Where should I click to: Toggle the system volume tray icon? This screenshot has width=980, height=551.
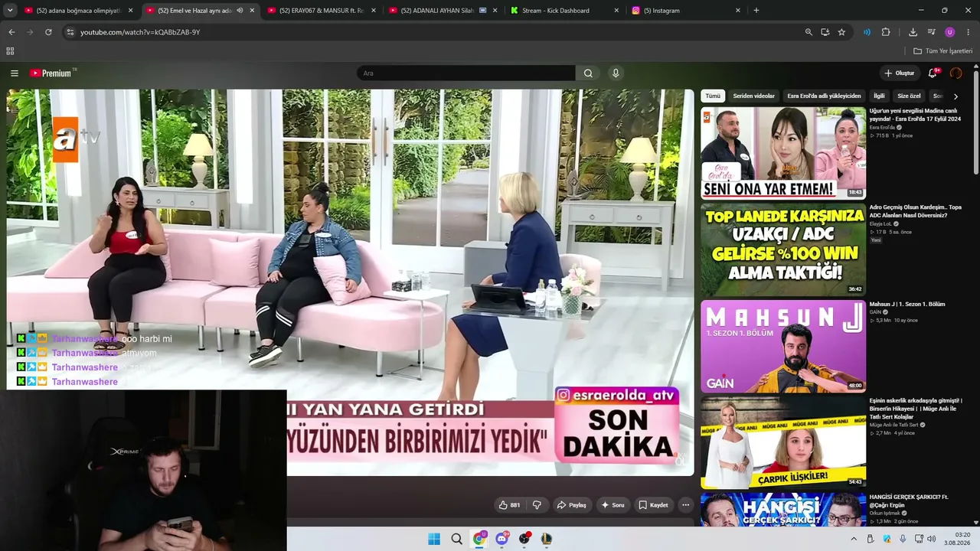coord(932,539)
